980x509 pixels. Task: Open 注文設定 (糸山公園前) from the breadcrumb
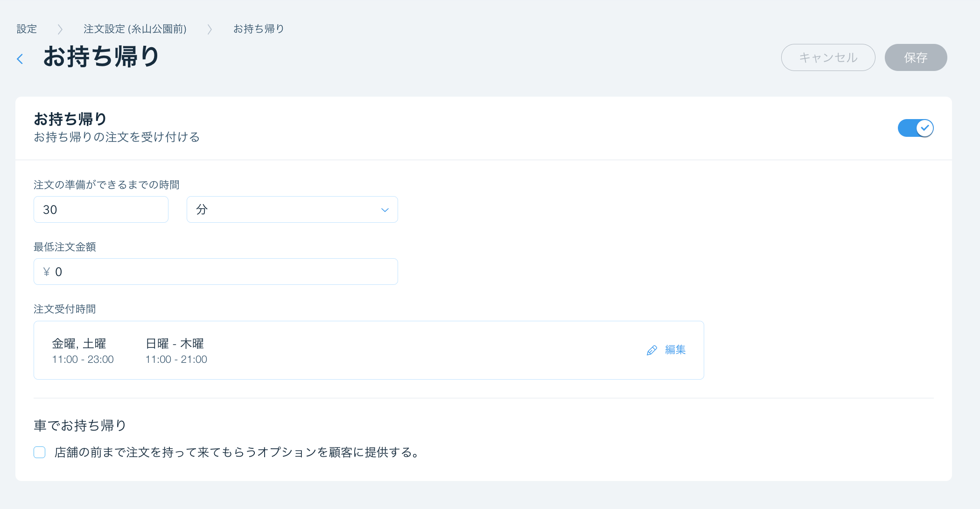tap(135, 28)
